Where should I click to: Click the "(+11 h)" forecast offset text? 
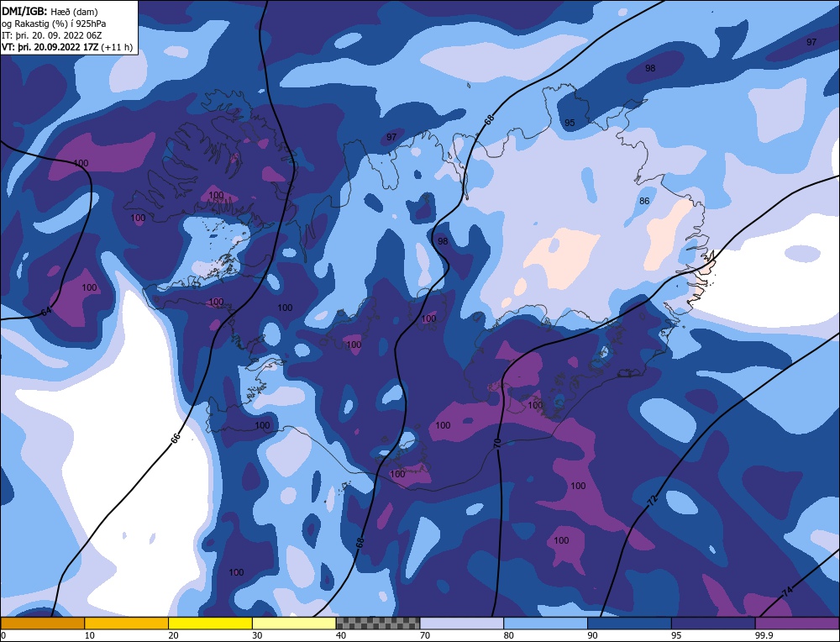(117, 47)
